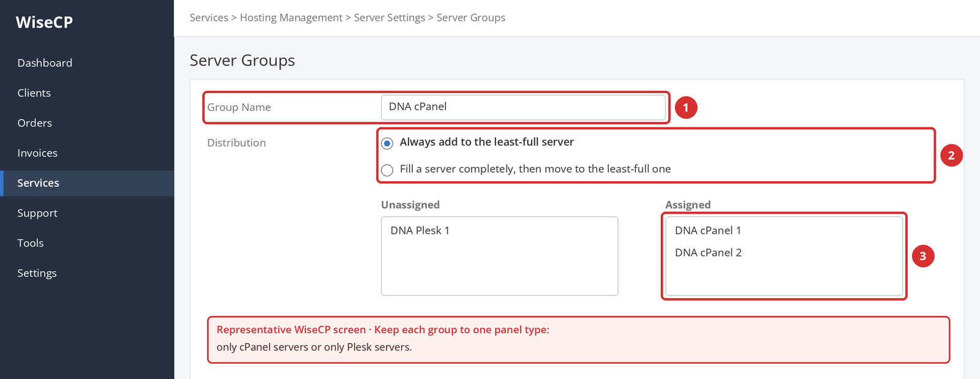
Task: Click the Distribution label
Action: (236, 143)
